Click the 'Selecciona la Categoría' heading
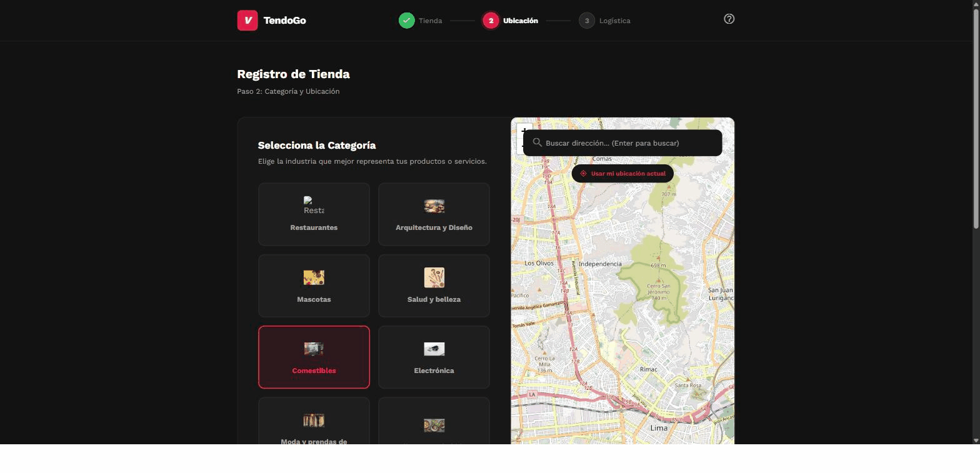This screenshot has width=980, height=473. (x=317, y=146)
